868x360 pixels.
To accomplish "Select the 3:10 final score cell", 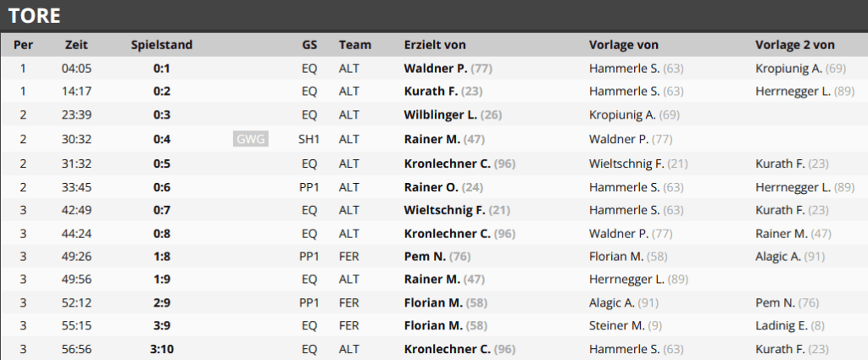I will 162,349.
